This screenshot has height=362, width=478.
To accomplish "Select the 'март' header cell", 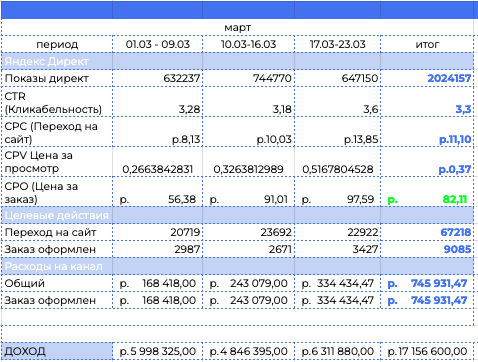I will (237, 27).
